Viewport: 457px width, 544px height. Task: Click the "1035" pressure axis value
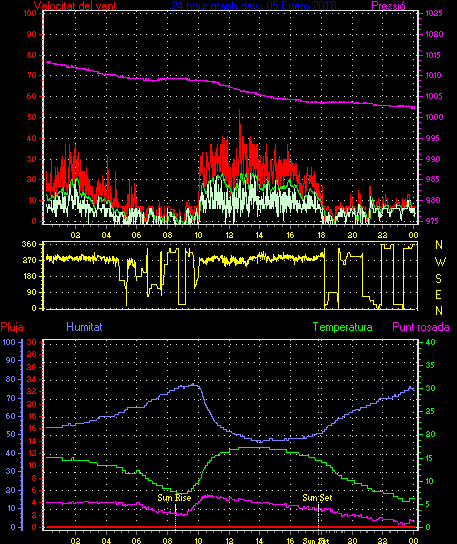point(434,14)
